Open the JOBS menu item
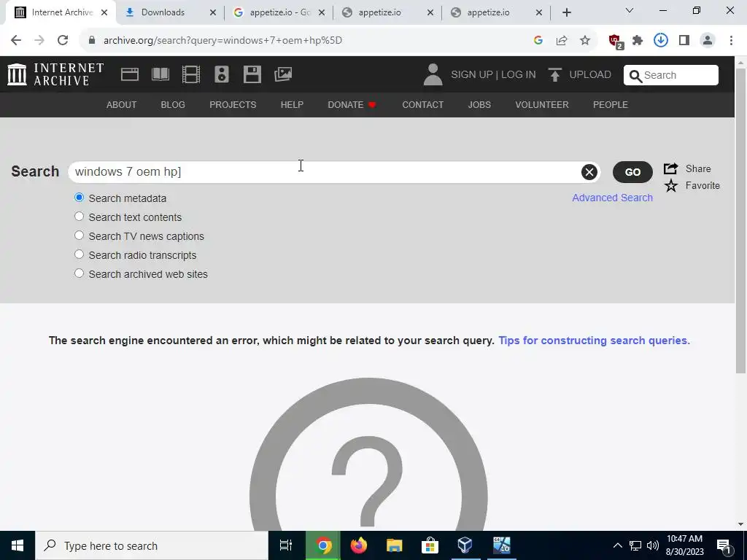The height and width of the screenshot is (560, 747). point(479,105)
